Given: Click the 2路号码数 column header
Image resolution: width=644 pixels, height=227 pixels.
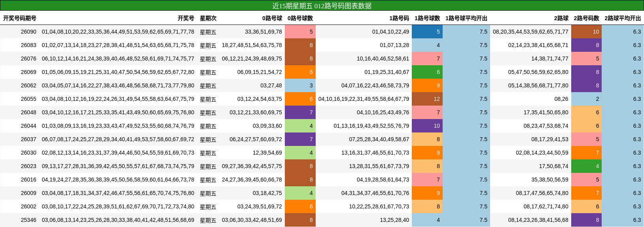Looking at the screenshot, I should [x=587, y=18].
